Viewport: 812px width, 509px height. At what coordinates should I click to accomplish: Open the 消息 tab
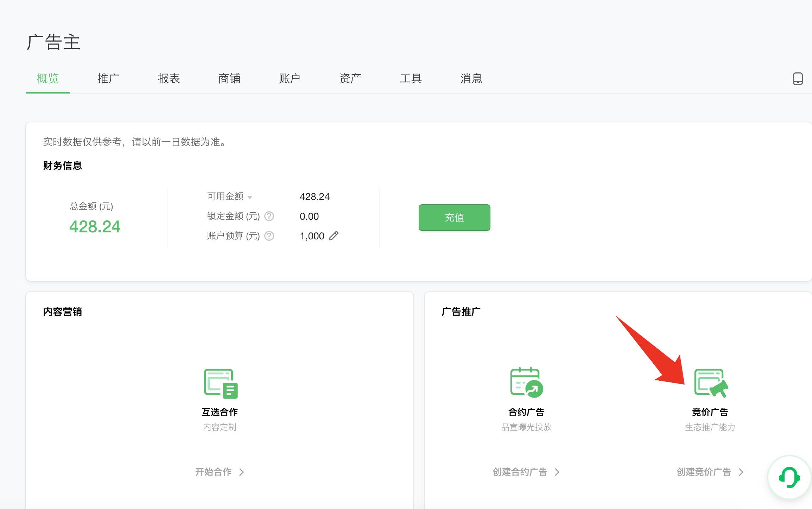point(471,78)
